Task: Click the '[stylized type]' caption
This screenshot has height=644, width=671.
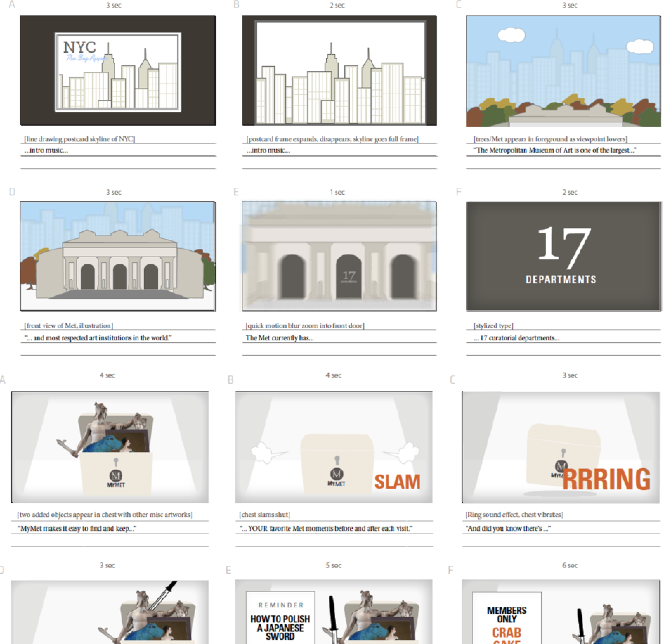Action: [x=493, y=326]
